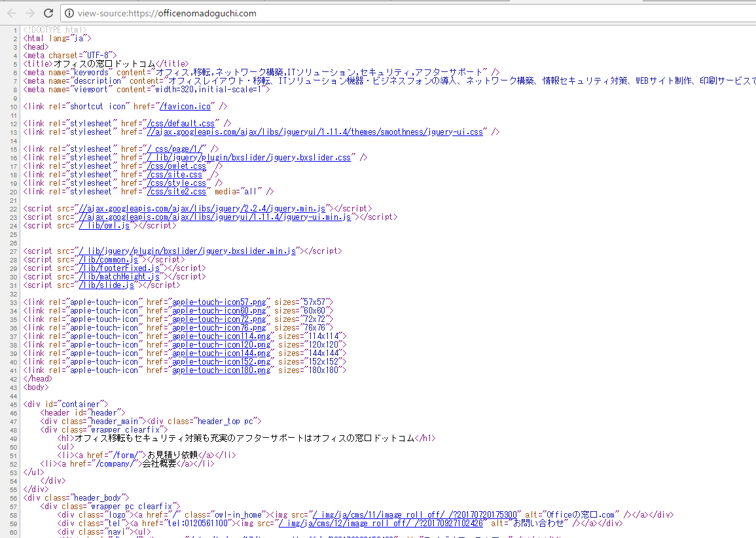This screenshot has height=538, width=756.
Task: Click the browser forward arrow
Action: 30,13
